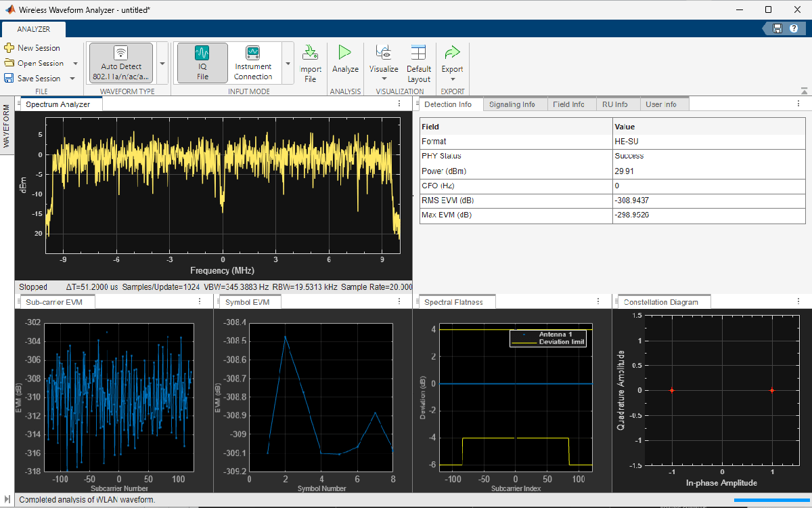Switch to the RU Info tab
The image size is (812, 508).
coord(616,104)
